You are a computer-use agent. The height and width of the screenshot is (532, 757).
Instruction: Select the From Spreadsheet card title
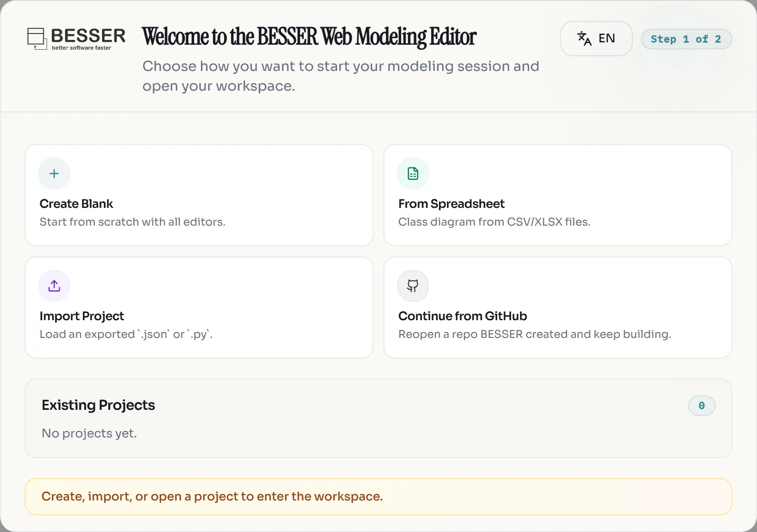451,204
